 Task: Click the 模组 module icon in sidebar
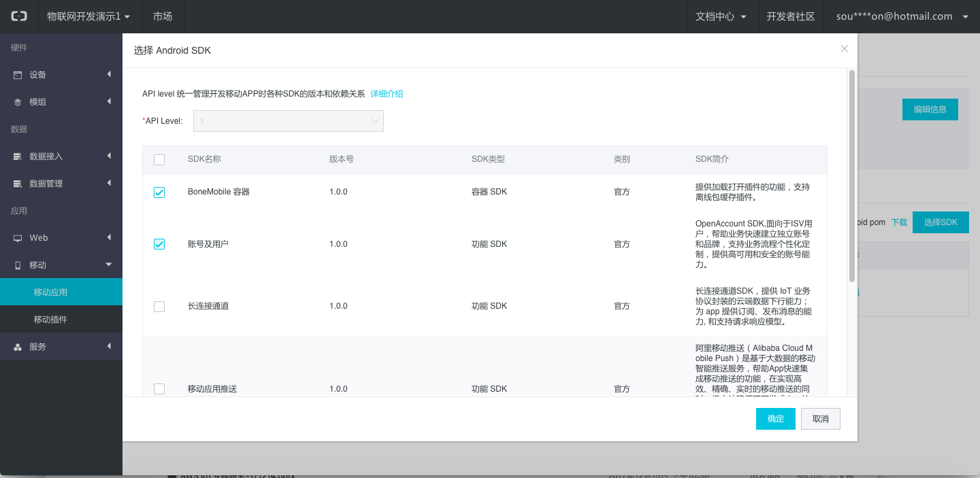coord(18,102)
